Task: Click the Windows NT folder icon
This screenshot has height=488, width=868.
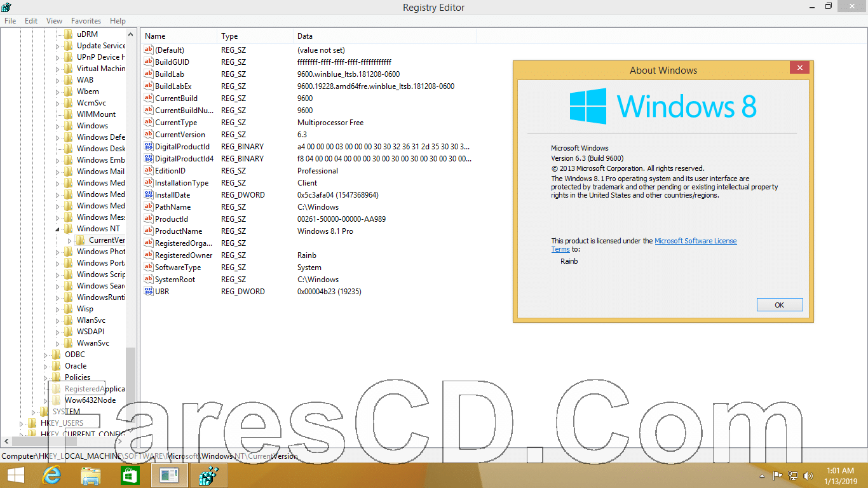Action: click(x=68, y=229)
